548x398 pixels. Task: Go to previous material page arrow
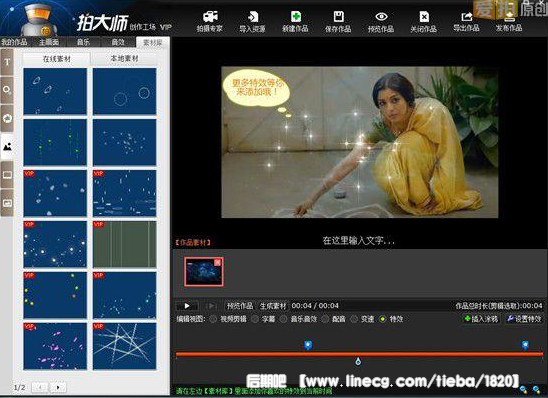coord(40,387)
